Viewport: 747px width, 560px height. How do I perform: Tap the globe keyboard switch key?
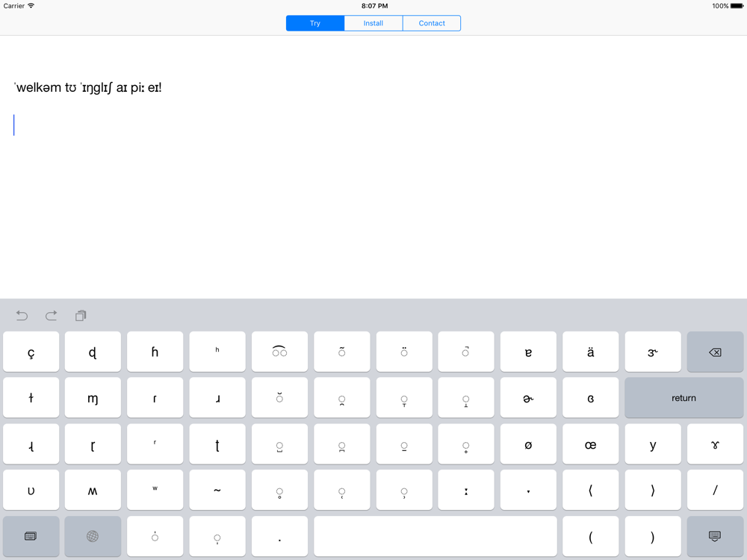point(93,536)
